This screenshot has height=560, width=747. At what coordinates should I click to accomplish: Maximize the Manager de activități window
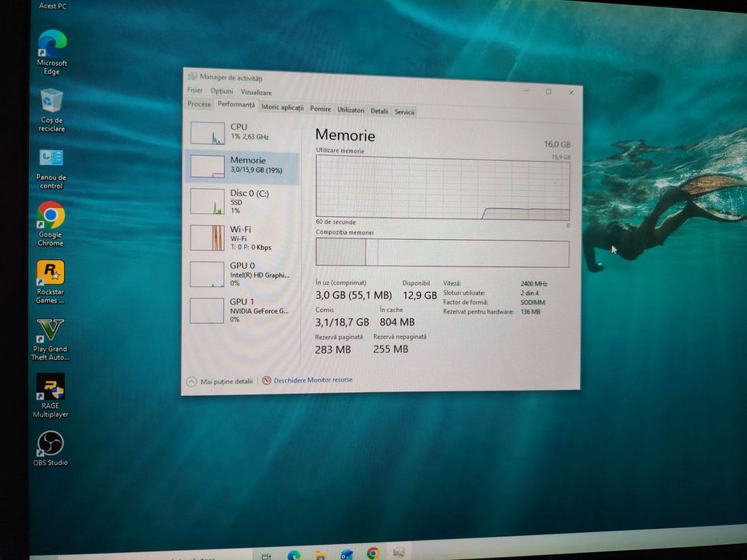(548, 91)
